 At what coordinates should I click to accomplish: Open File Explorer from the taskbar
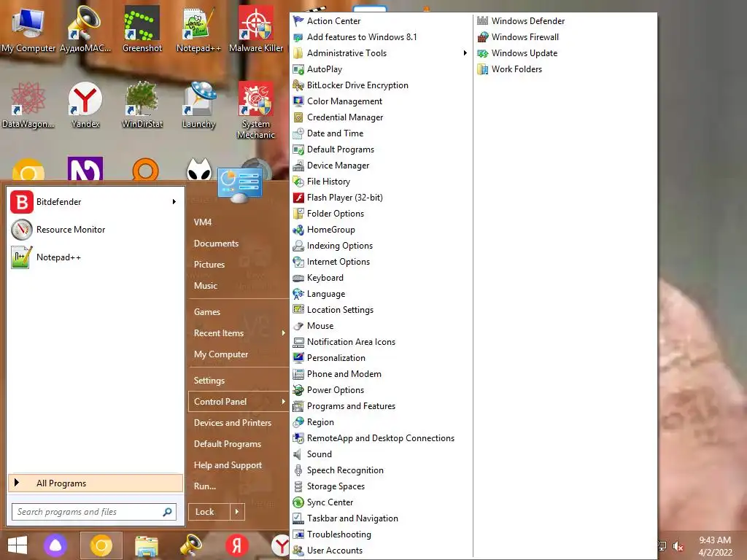(146, 545)
